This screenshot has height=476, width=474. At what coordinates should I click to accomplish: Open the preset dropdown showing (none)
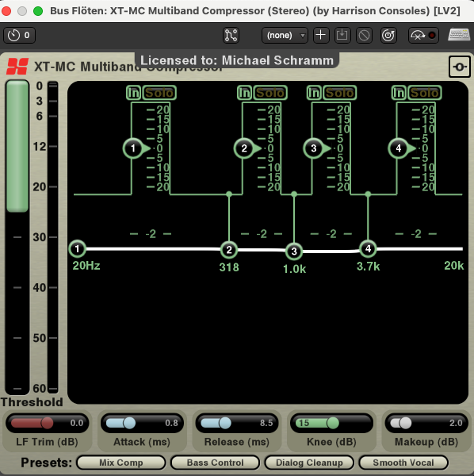click(285, 35)
